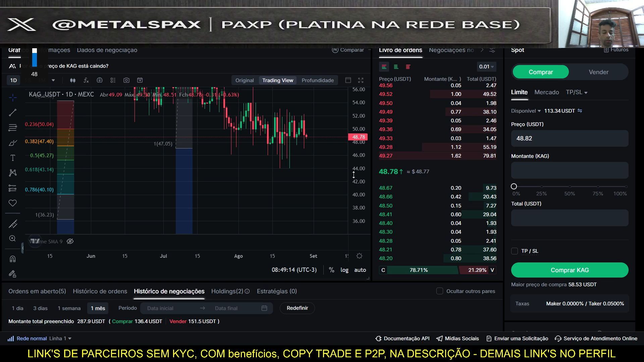Select the trend line drawing tool
644x362 pixels.
click(x=13, y=113)
